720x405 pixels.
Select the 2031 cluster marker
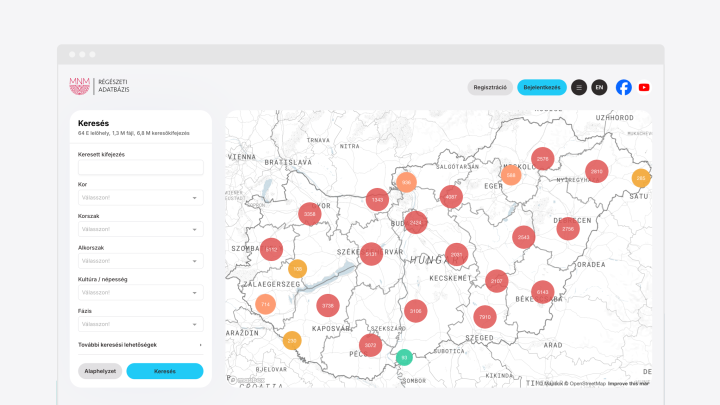click(x=456, y=254)
